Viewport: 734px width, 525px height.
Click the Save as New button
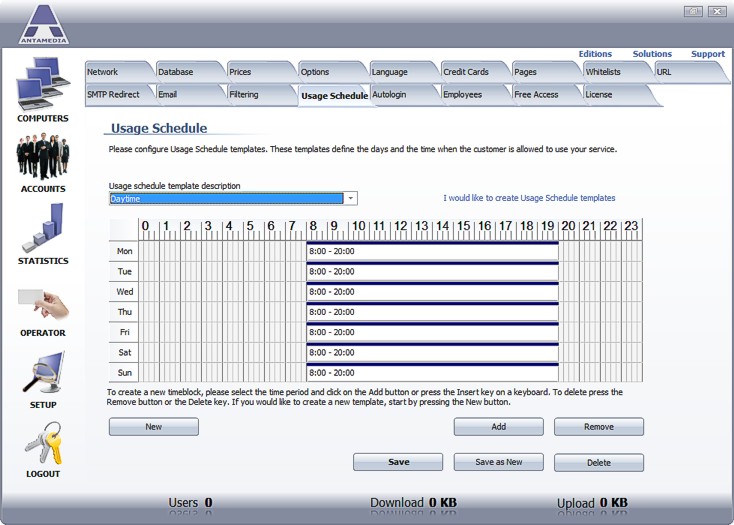498,462
